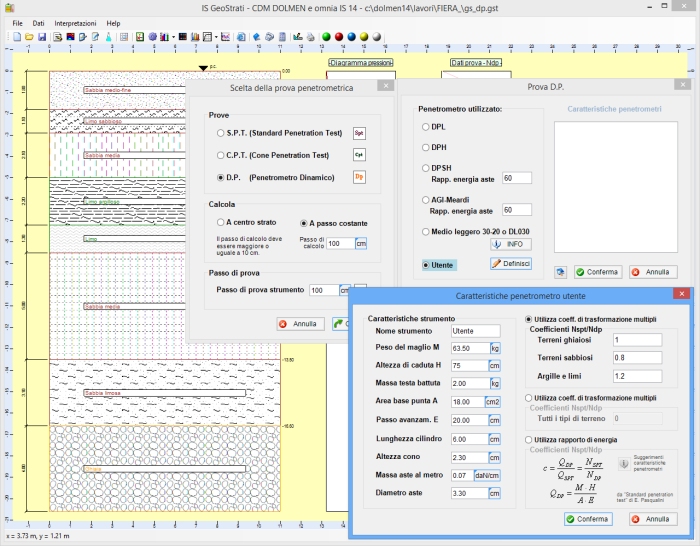
Task: Choose the A centro strato option
Action: click(x=221, y=222)
